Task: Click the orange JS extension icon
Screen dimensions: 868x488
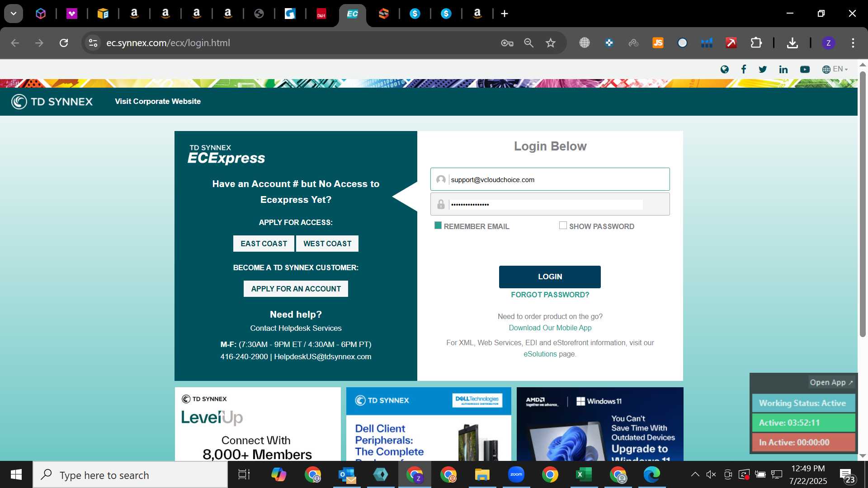Action: tap(658, 43)
